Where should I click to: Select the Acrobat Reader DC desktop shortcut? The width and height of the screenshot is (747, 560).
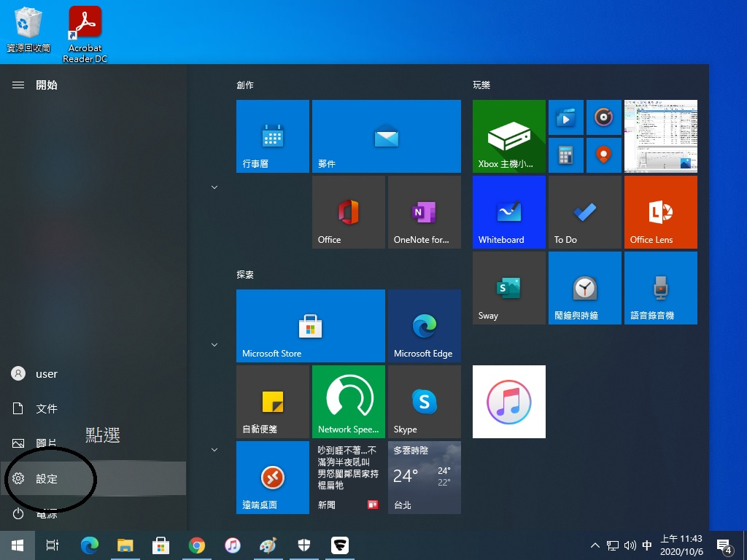point(85,34)
